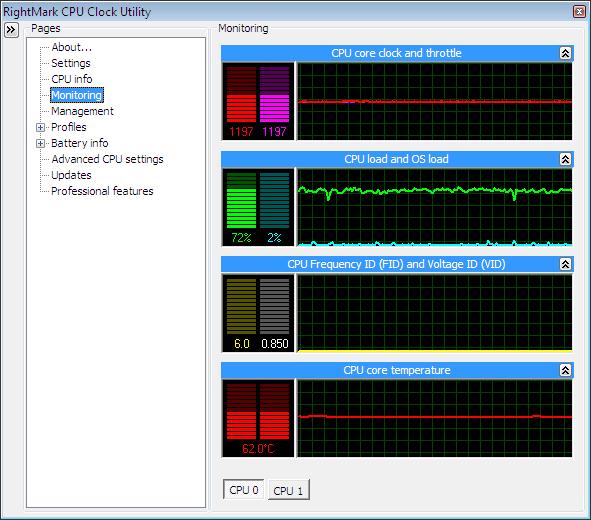Click the green CPU load bar gauge
The width and height of the screenshot is (591, 520).
coord(241,200)
